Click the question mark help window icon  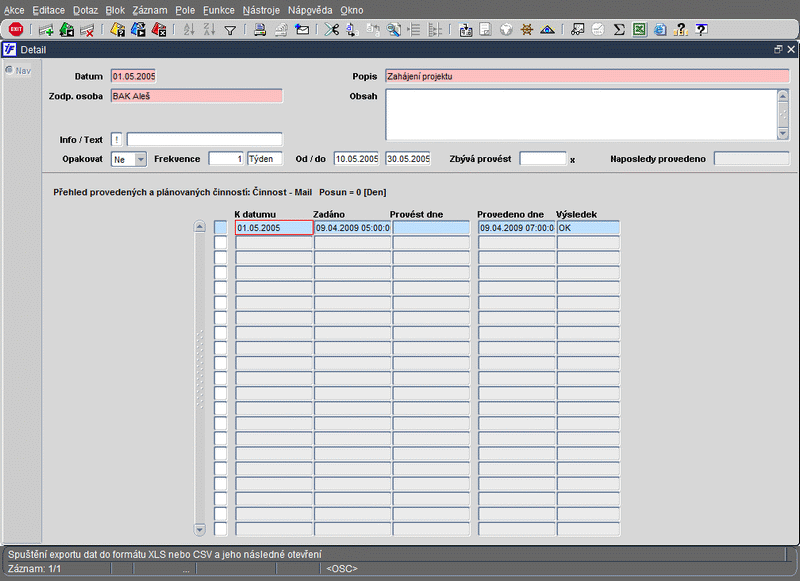click(702, 30)
